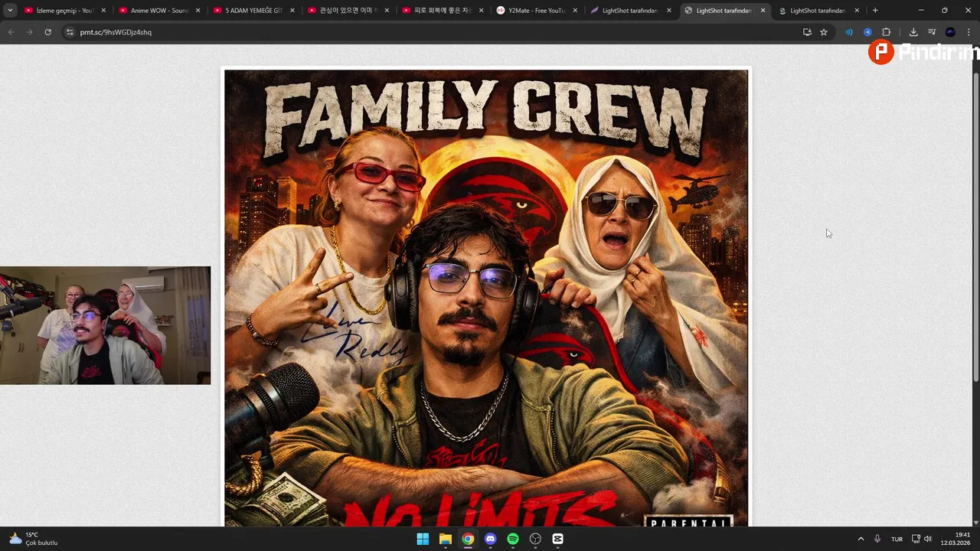
Task: Switch to the first LightShot tab with feather icon
Action: [x=631, y=11]
